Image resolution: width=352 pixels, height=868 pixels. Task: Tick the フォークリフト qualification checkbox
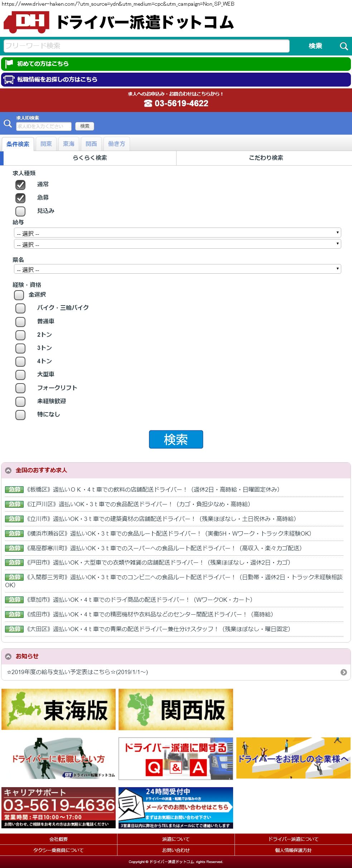point(20,388)
